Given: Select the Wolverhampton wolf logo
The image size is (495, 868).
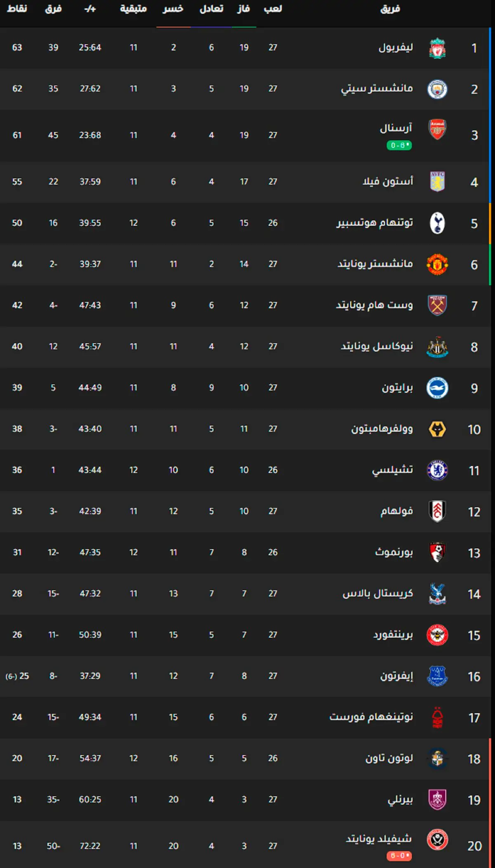Looking at the screenshot, I should pyautogui.click(x=437, y=429).
